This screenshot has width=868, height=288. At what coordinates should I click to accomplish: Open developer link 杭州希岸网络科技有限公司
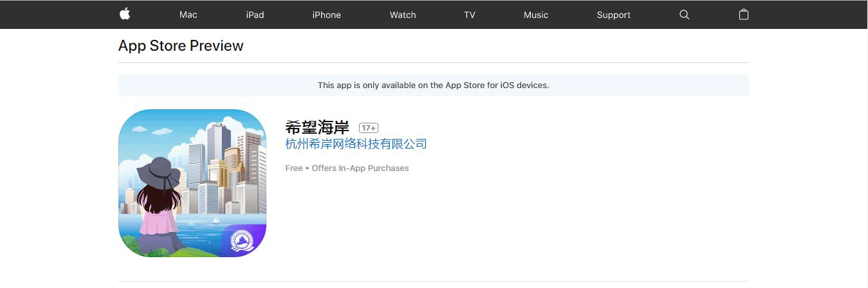356,144
